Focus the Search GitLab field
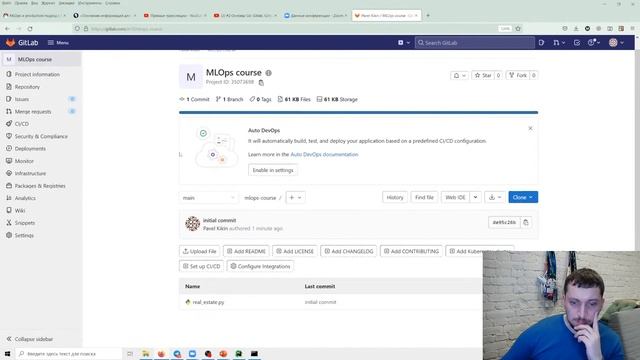 click(475, 42)
